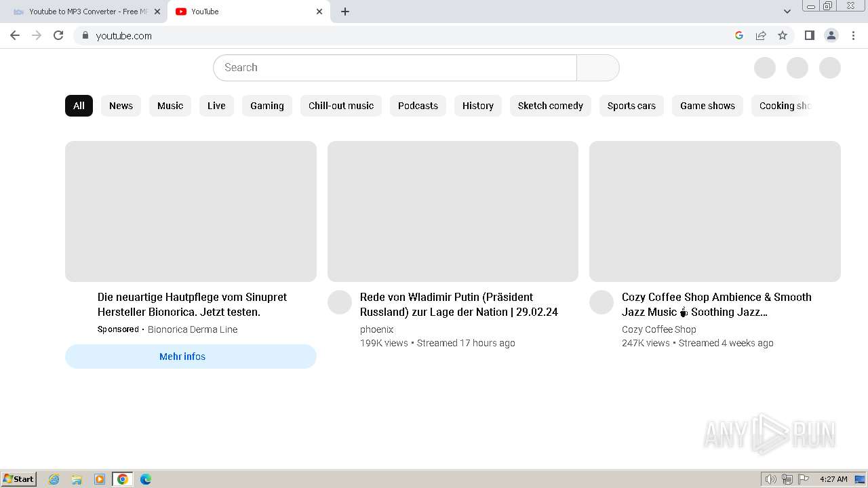The height and width of the screenshot is (488, 868).
Task: Open the phoenix channel avatar
Action: point(340,302)
